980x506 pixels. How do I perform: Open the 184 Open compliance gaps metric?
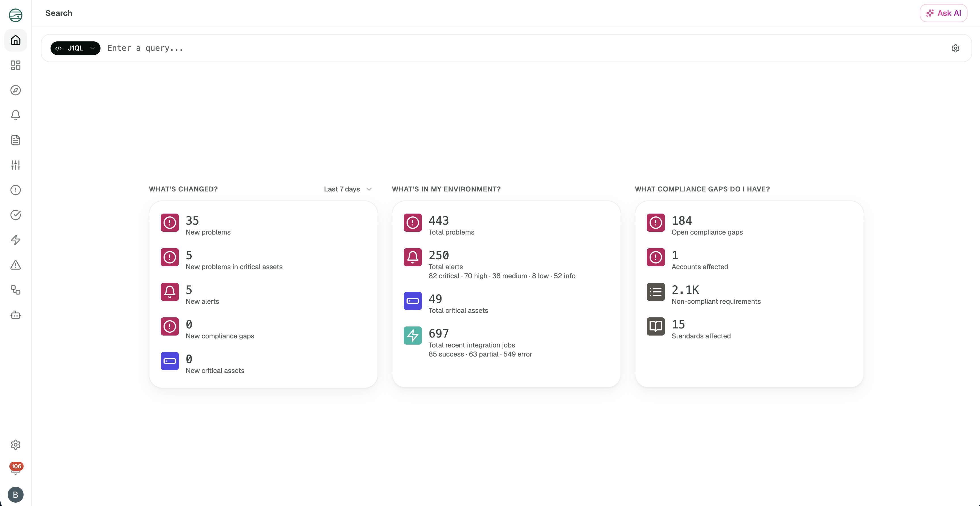coord(707,225)
